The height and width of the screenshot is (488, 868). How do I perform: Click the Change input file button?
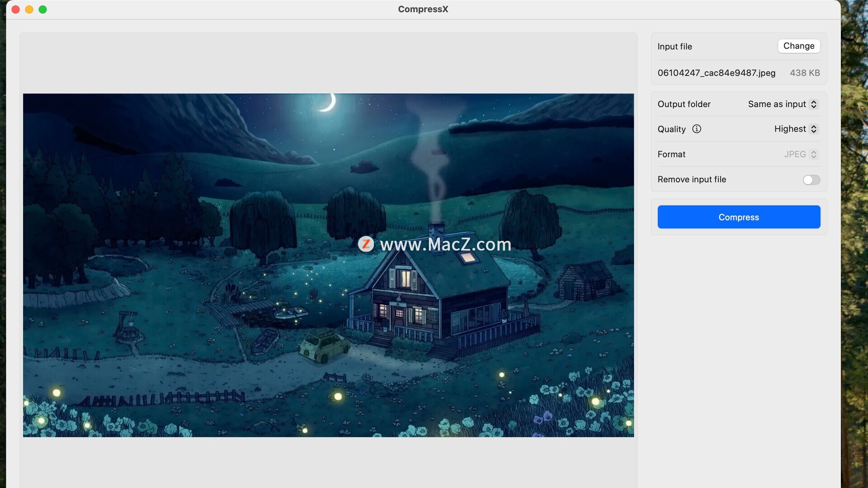click(x=799, y=46)
